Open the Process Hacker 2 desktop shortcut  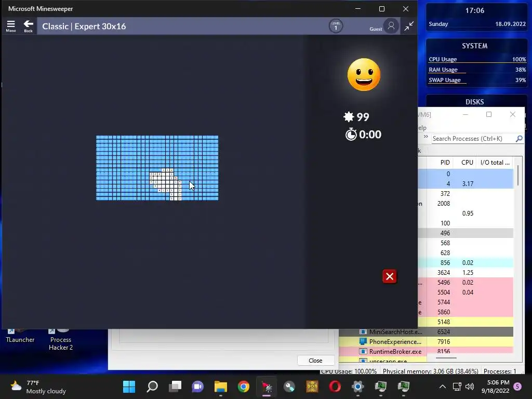61,340
